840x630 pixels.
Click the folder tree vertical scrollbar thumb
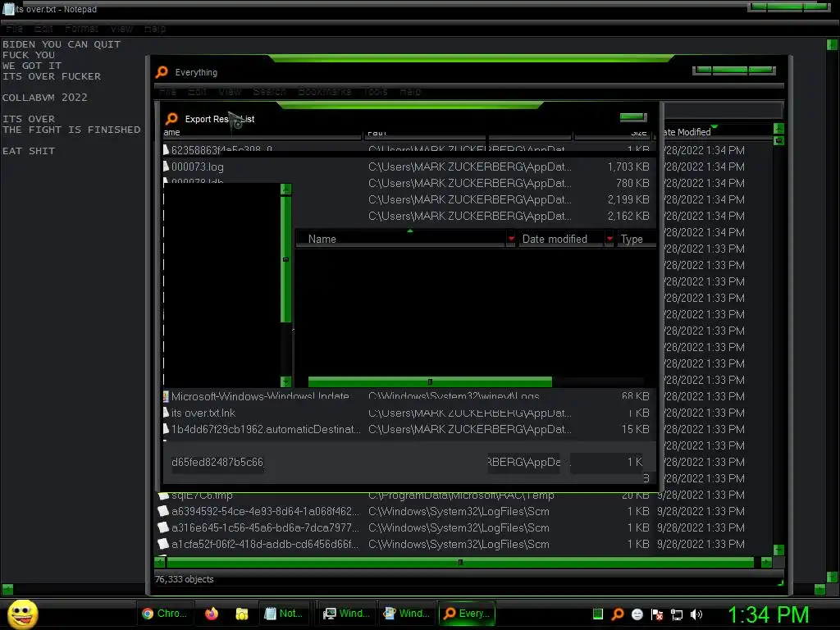285,259
